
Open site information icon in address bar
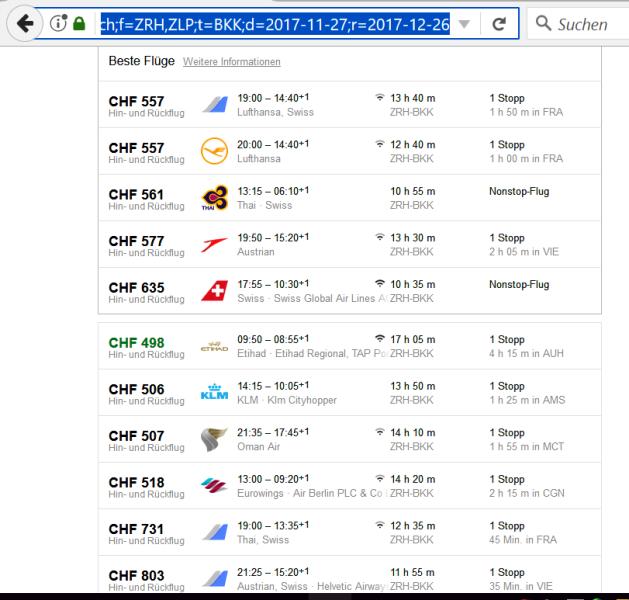tap(59, 23)
